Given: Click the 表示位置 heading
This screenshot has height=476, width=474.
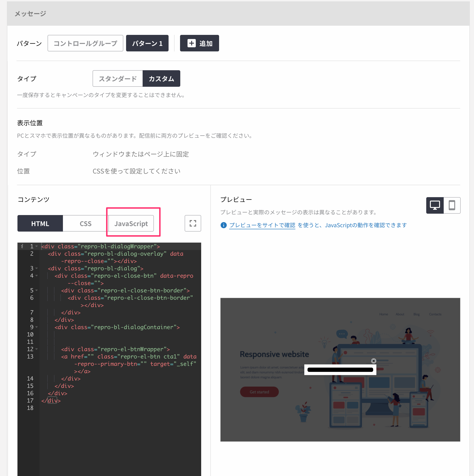Looking at the screenshot, I should click(30, 123).
